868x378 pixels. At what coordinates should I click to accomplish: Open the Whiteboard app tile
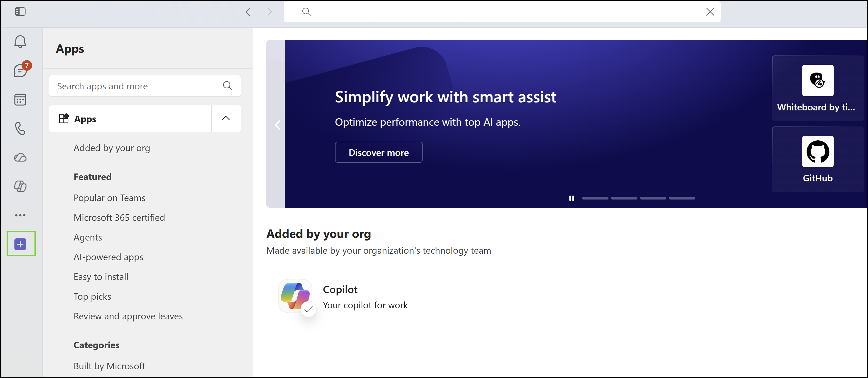(818, 88)
